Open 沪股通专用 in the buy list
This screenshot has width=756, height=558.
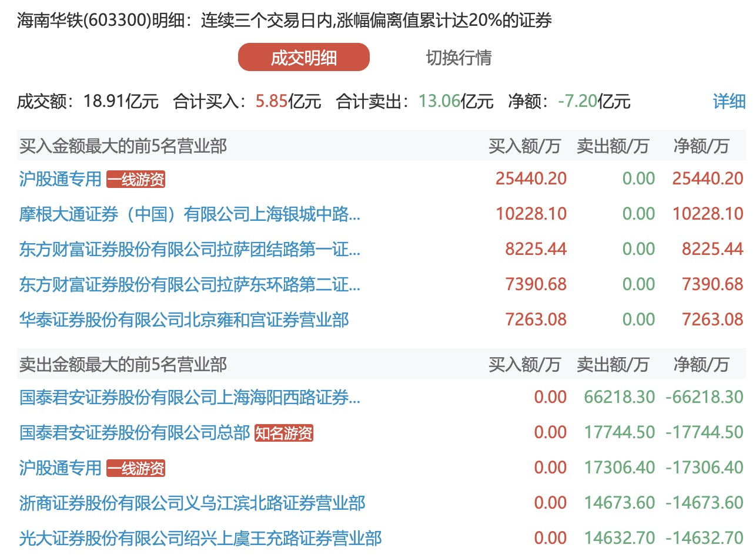61,179
